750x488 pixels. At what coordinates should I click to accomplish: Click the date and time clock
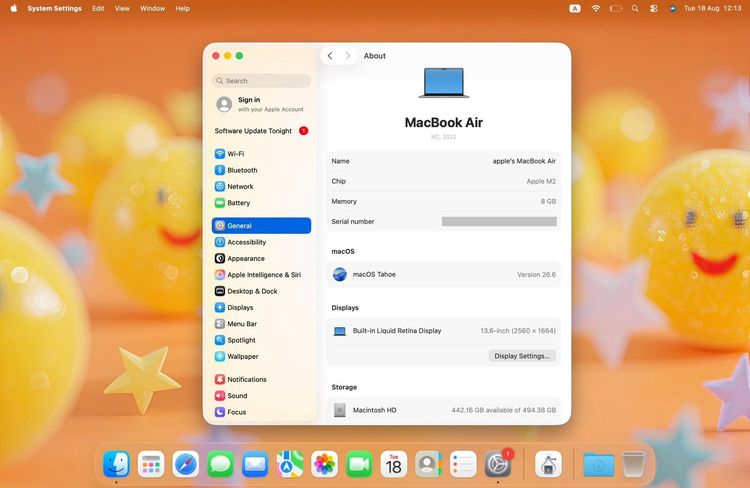713,8
